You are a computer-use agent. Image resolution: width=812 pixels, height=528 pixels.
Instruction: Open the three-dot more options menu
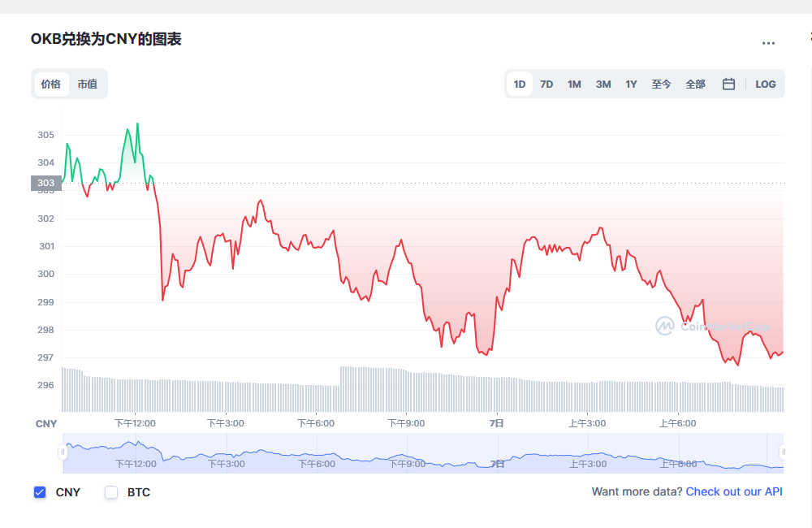click(x=768, y=43)
